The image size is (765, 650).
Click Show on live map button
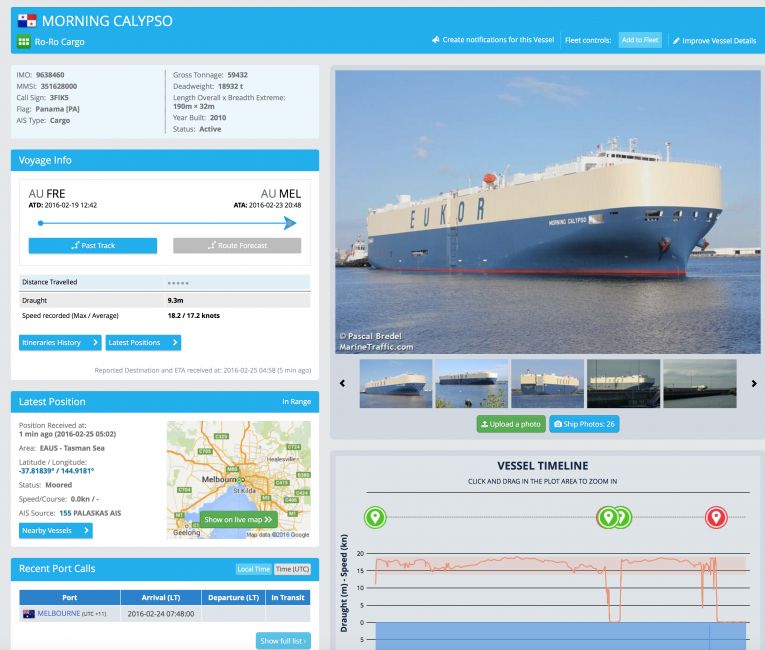[x=239, y=519]
